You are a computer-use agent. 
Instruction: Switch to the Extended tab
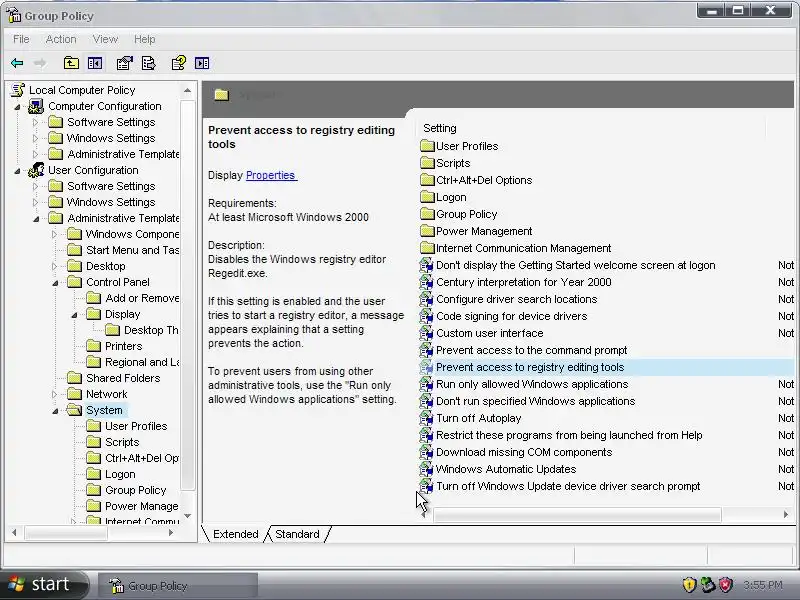tap(235, 534)
